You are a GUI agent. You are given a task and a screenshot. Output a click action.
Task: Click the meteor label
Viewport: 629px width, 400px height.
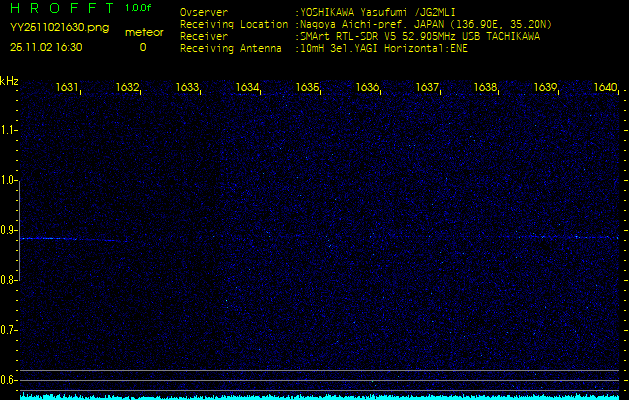tap(143, 33)
